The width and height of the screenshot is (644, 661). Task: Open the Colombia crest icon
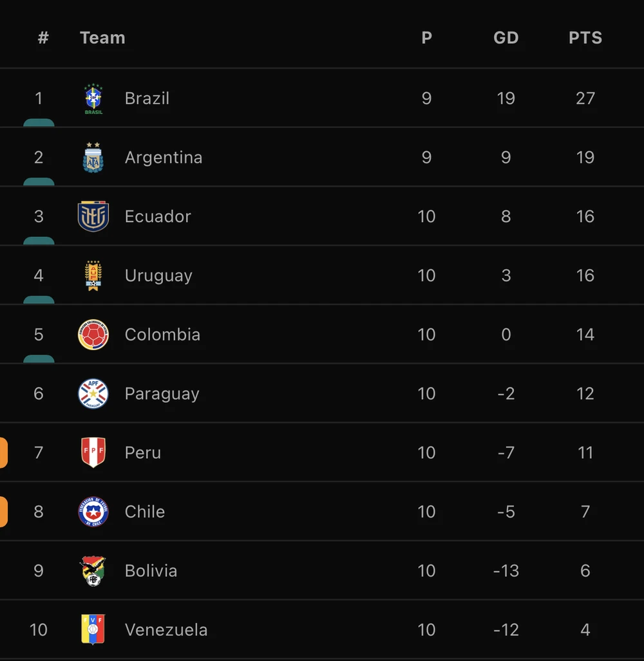tap(93, 335)
